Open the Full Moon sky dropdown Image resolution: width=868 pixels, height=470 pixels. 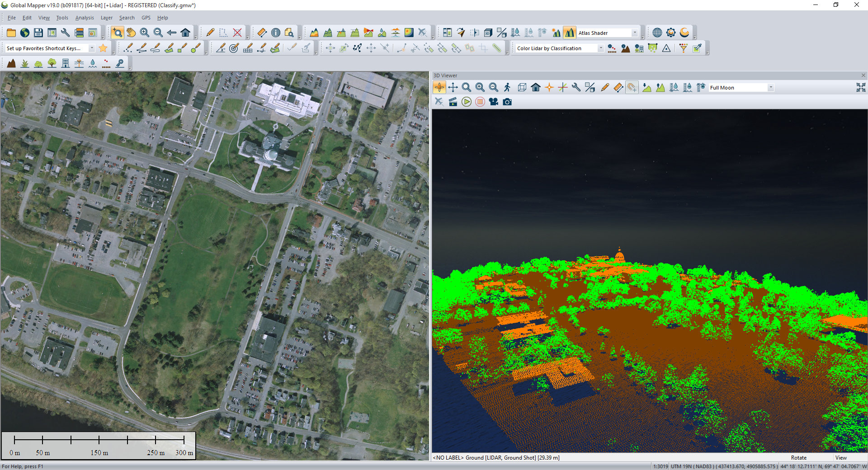770,88
